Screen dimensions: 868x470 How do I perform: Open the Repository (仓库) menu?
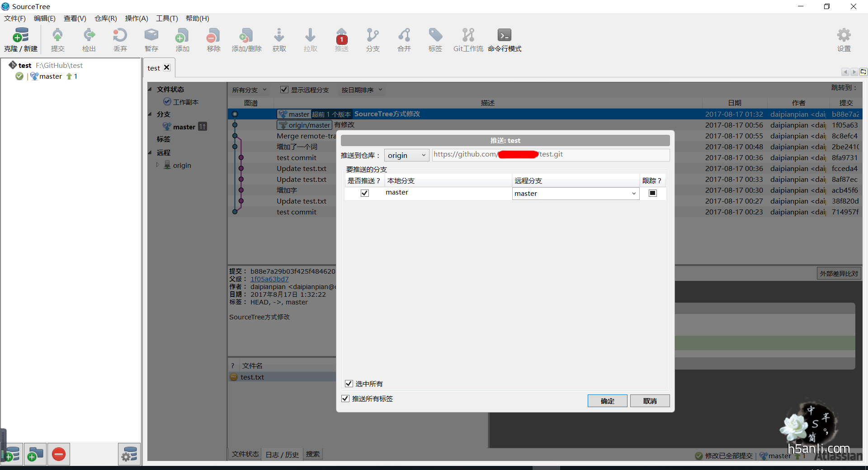tap(106, 19)
